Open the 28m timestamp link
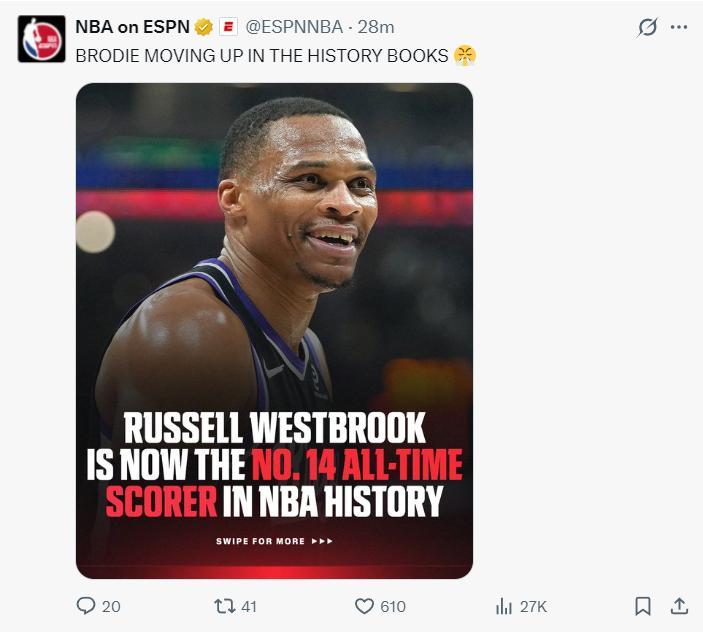This screenshot has width=703, height=632. tap(379, 27)
